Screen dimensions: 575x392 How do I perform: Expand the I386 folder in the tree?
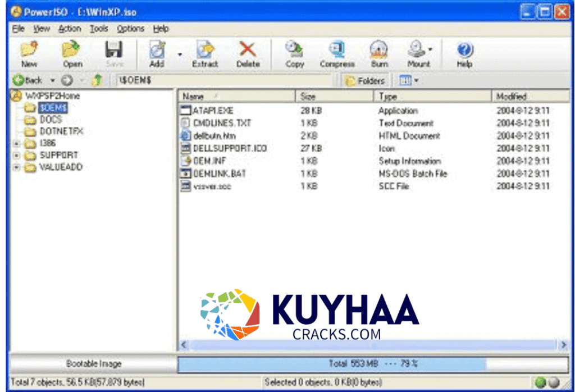(x=17, y=143)
